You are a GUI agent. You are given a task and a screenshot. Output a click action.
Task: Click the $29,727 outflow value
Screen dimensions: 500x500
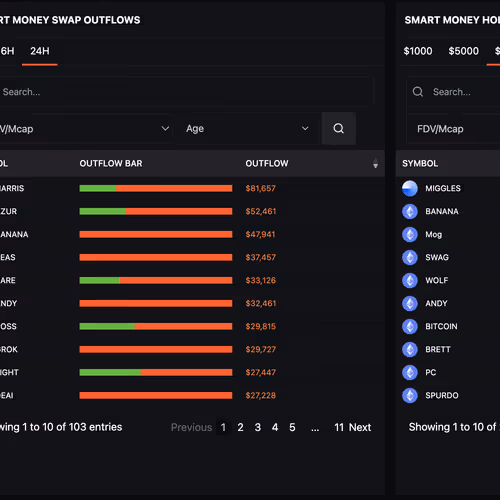[x=261, y=349]
